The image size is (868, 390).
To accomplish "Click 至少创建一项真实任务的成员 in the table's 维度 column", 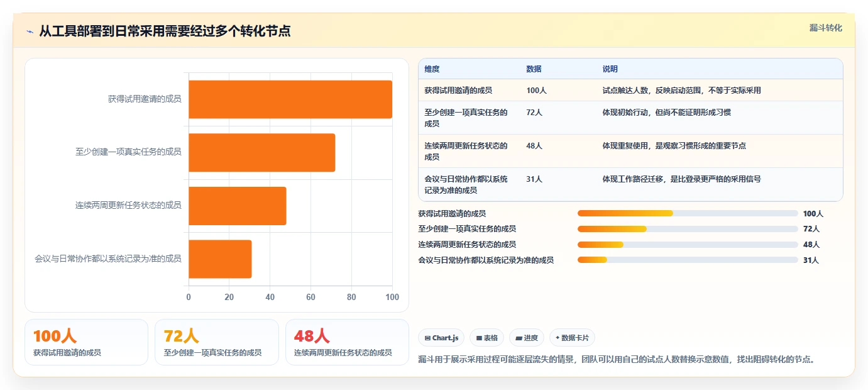I will pos(466,118).
